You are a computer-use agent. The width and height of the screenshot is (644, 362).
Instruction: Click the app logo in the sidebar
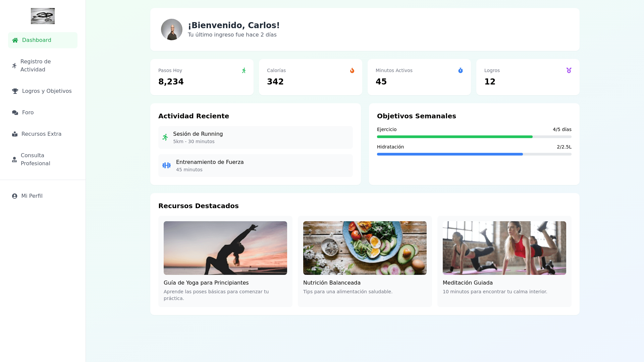(43, 16)
